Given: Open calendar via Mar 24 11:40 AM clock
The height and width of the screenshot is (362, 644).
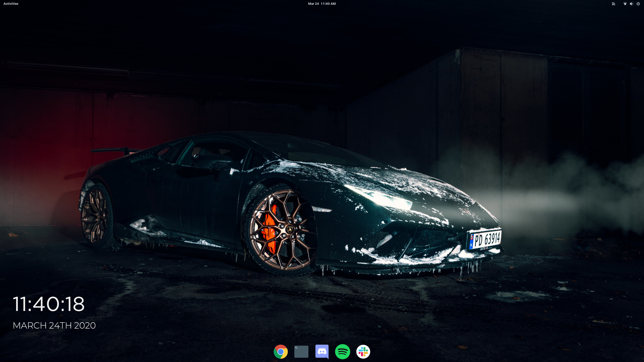Looking at the screenshot, I should point(322,4).
